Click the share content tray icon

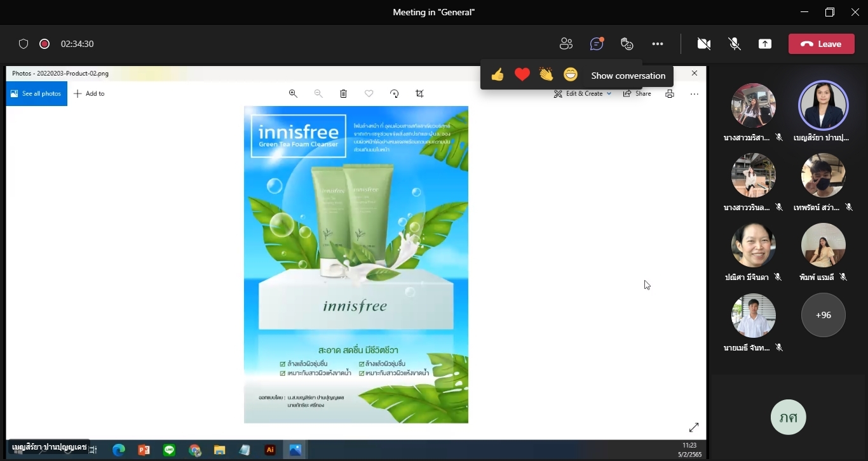click(765, 44)
